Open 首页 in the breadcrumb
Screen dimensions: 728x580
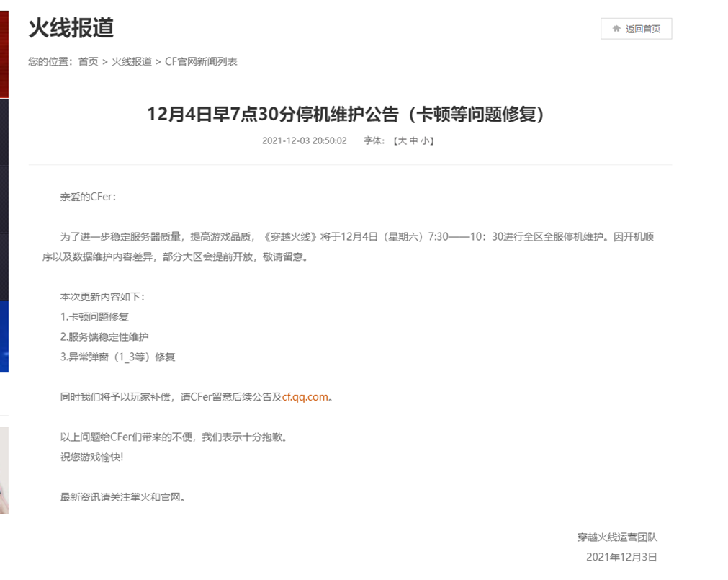coord(89,62)
